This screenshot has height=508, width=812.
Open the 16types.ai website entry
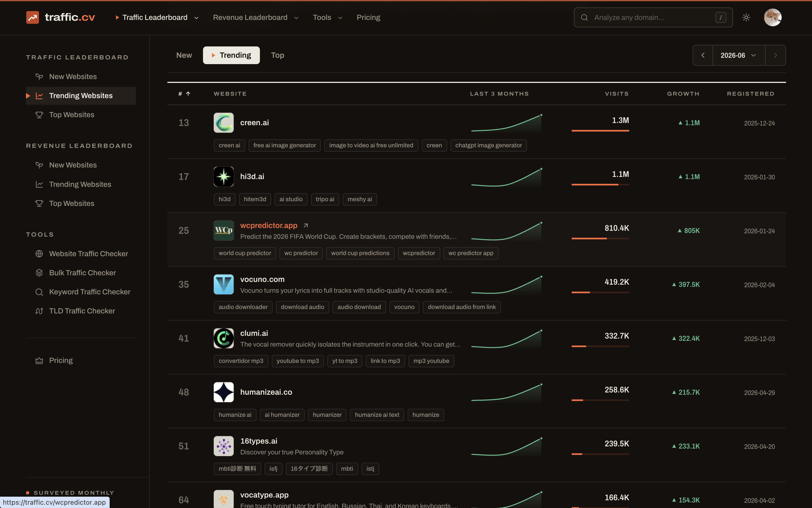click(259, 441)
